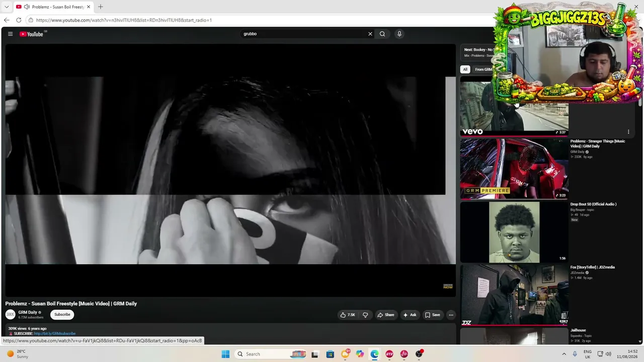Image resolution: width=644 pixels, height=362 pixels.
Task: View site information icon in address bar
Action: pos(31,20)
